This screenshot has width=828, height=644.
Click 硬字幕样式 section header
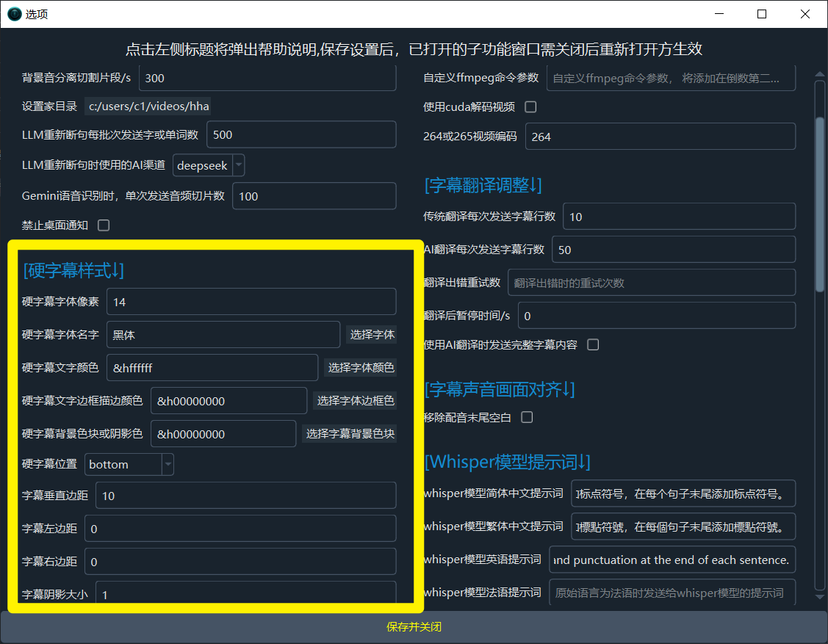click(x=73, y=271)
